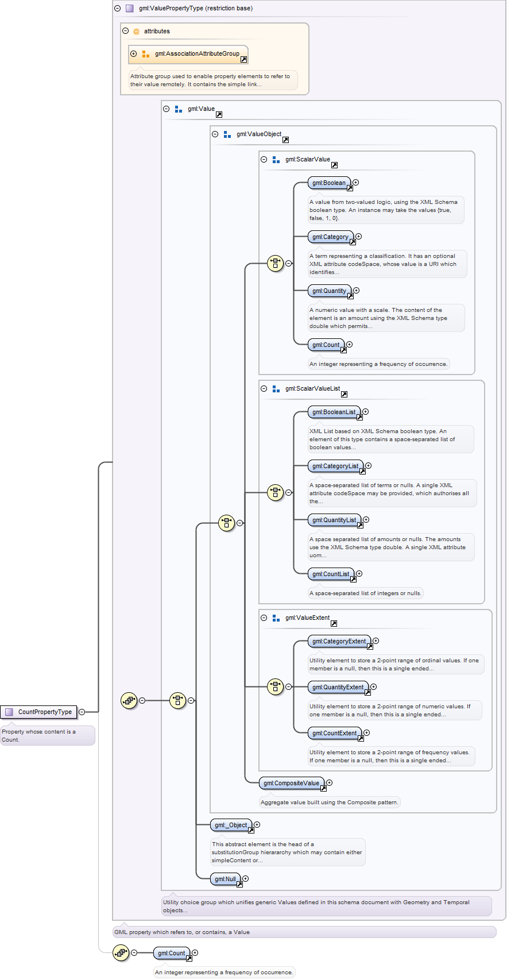Follow the reference arrow beside gml:ScalarValueList

pos(344,394)
